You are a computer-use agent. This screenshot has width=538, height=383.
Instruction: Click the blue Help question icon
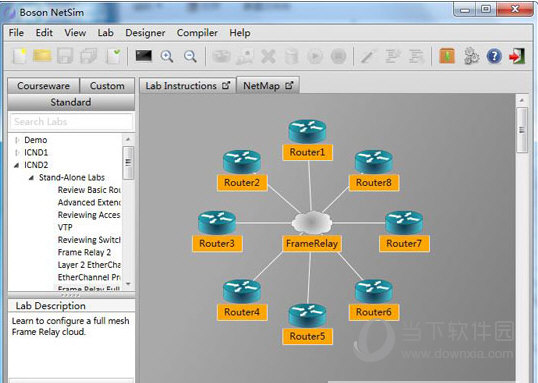494,56
